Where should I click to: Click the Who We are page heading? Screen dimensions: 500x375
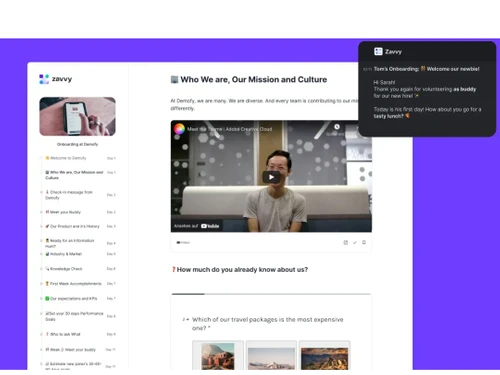coord(249,80)
